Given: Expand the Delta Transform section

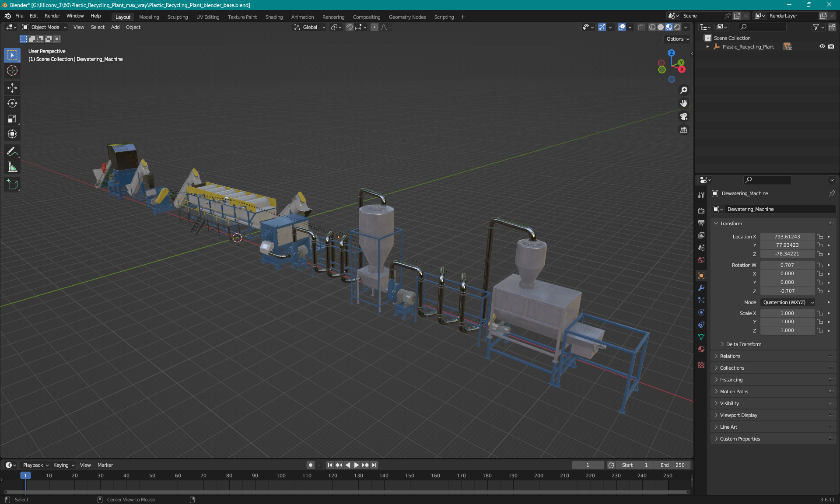Looking at the screenshot, I should click(743, 344).
